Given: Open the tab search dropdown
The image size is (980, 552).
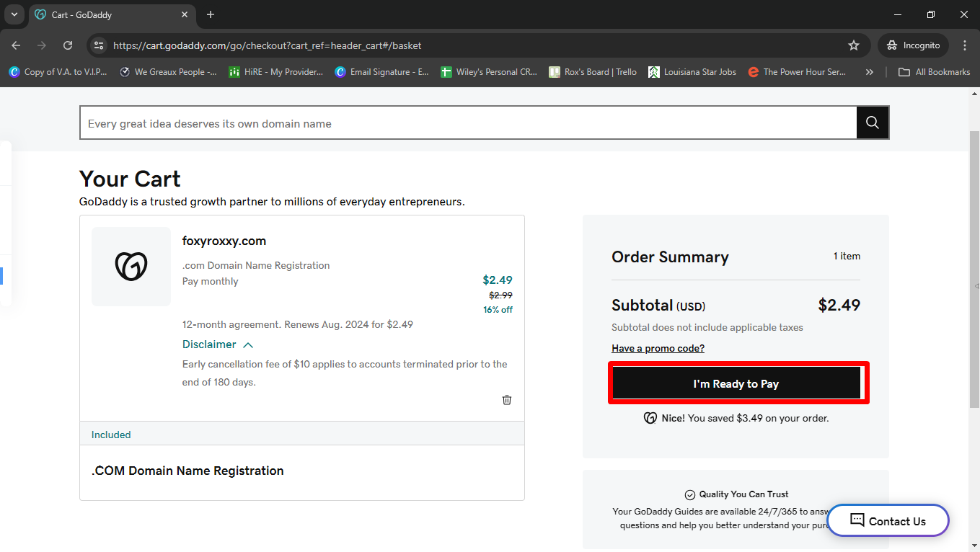Looking at the screenshot, I should pyautogui.click(x=14, y=14).
